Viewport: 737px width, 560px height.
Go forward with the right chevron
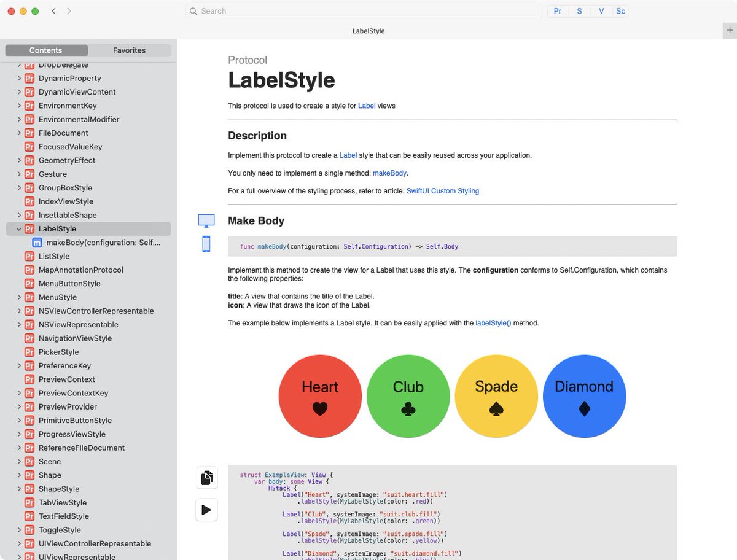tap(69, 11)
